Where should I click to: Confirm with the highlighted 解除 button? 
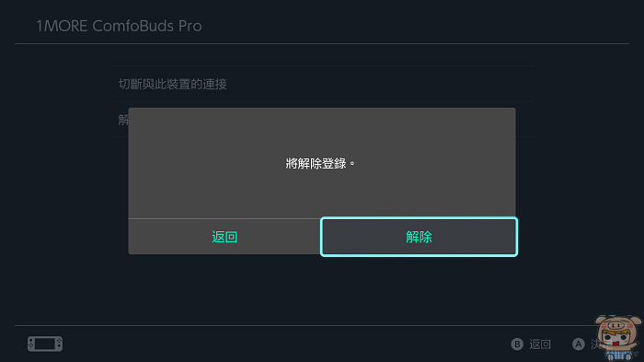click(x=419, y=237)
